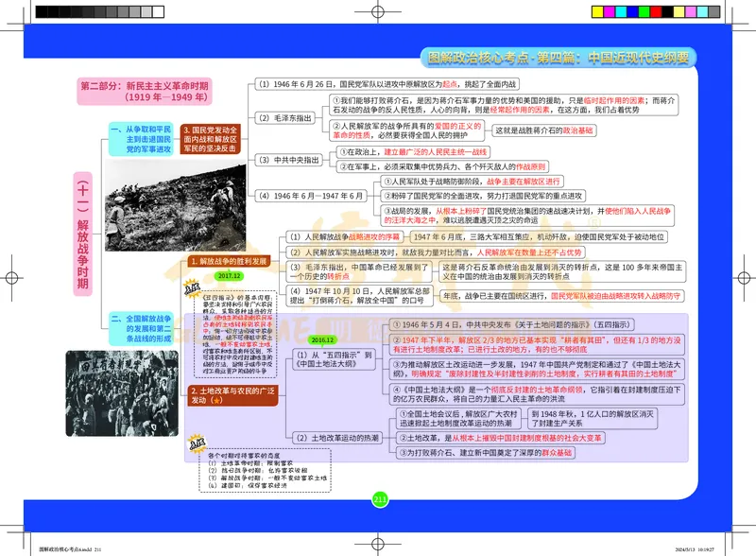756x556 pixels.
Task: Click a swatch in the top-left color bar
Action: (76, 11)
